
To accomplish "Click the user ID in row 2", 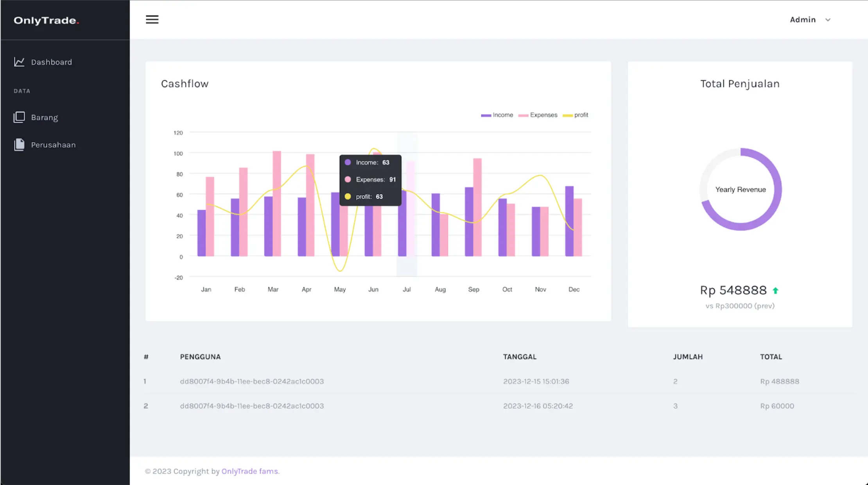I will click(x=252, y=406).
